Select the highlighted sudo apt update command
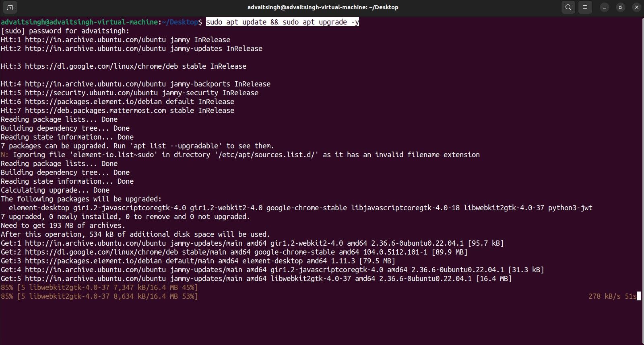 tap(282, 22)
